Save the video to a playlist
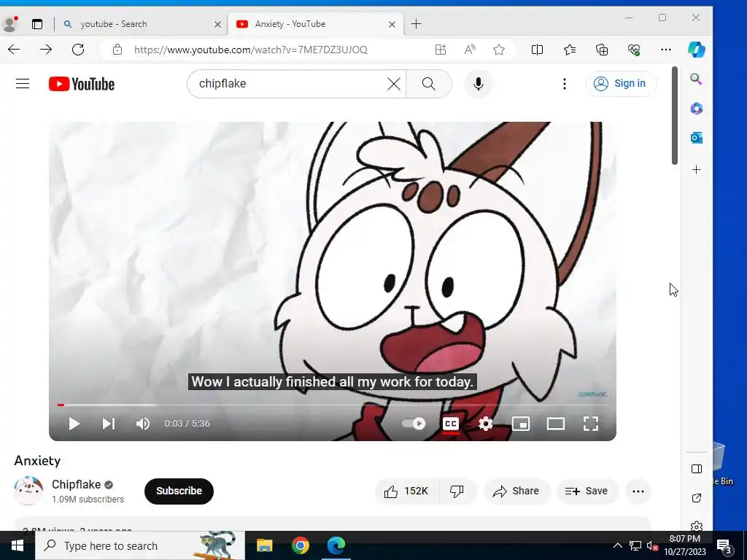 pyautogui.click(x=587, y=491)
